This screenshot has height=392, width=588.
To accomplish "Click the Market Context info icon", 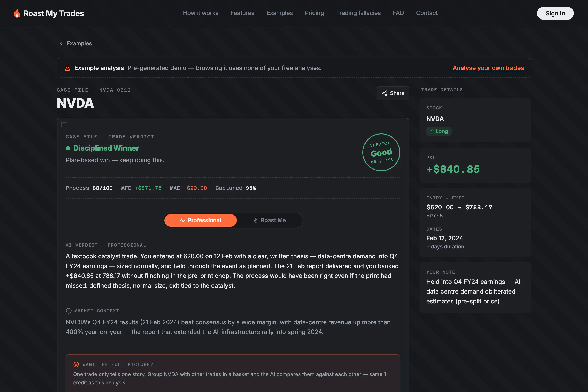I will (69, 311).
